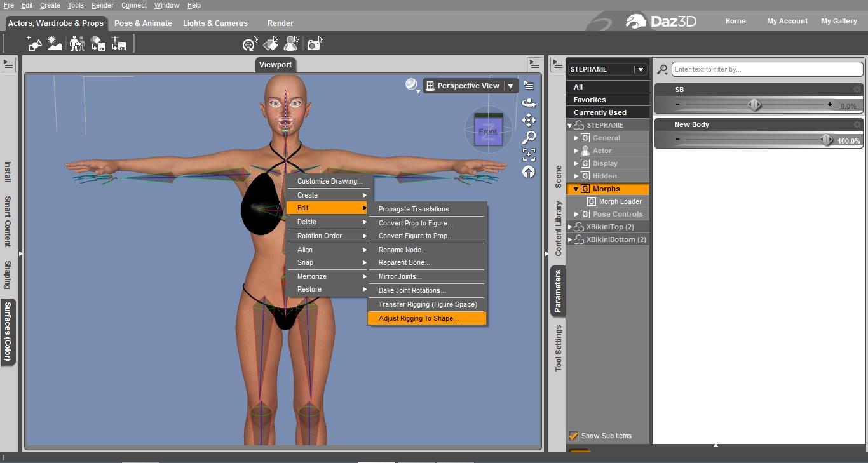This screenshot has width=868, height=463.
Task: Open the Parameters pane options icon
Action: point(557,64)
